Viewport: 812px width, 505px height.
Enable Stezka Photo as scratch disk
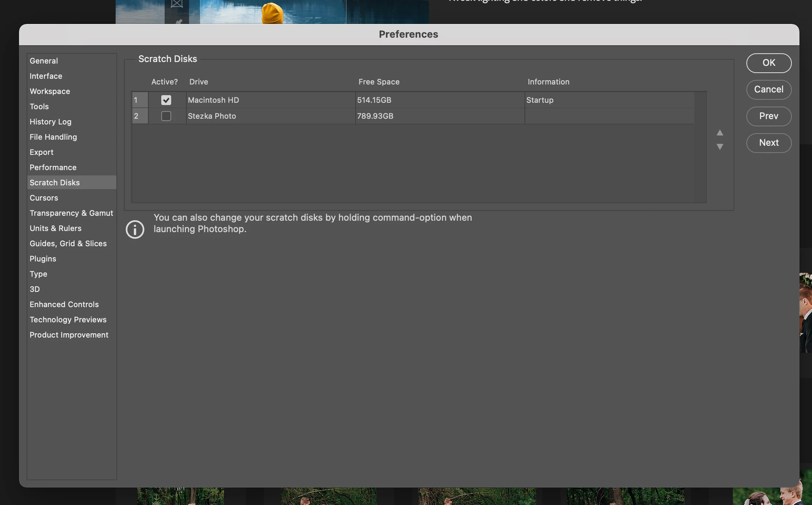166,116
